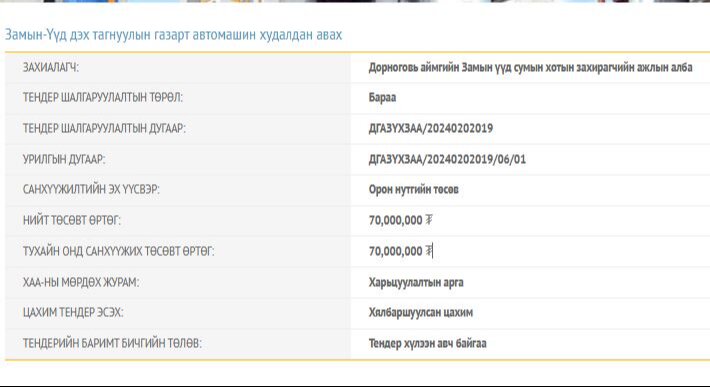
Task: Select the Харьцуулалтын арга value
Action: pos(416,282)
